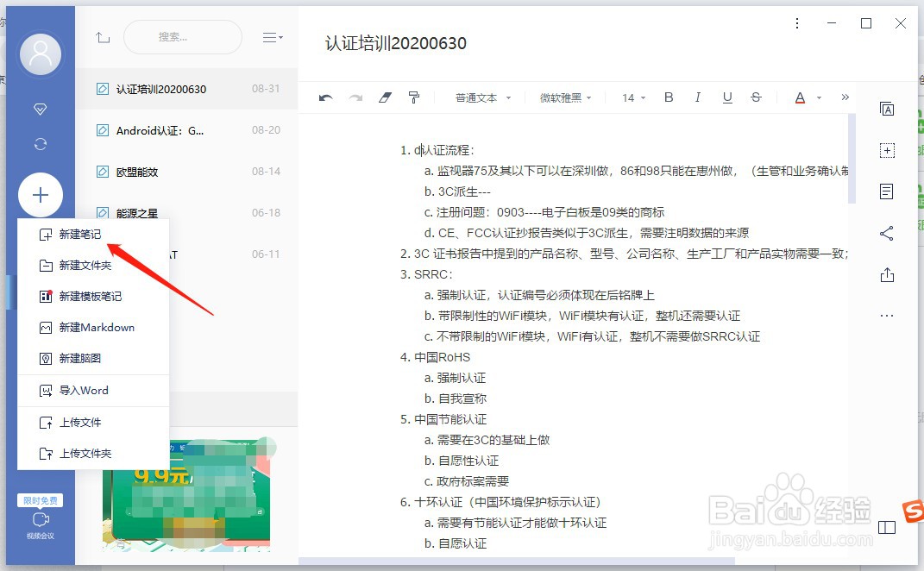This screenshot has height=571, width=924.
Task: Open the font color swatch
Action: pyautogui.click(x=801, y=97)
